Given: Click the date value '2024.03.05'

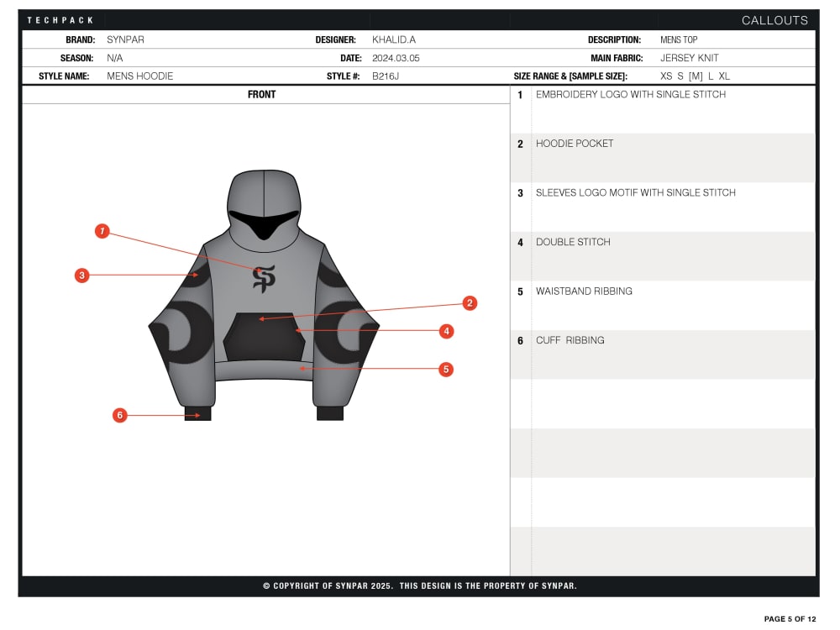Looking at the screenshot, I should click(396, 58).
